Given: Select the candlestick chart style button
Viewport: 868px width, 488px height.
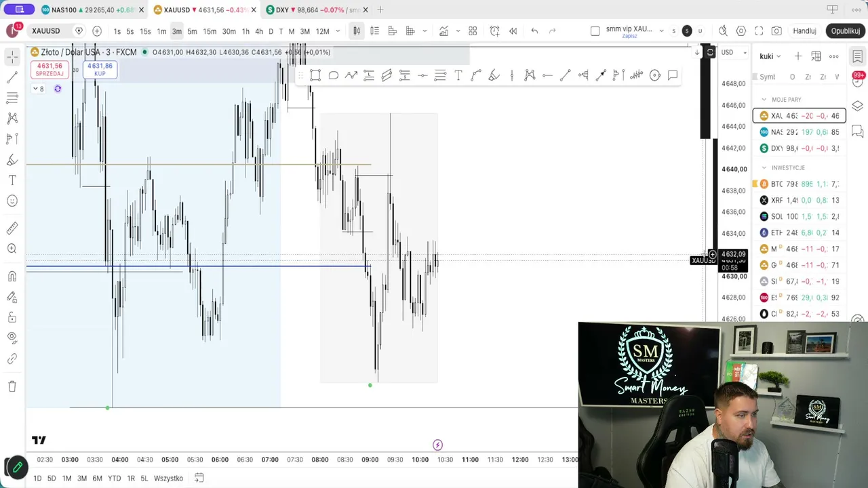Looking at the screenshot, I should pos(357,31).
